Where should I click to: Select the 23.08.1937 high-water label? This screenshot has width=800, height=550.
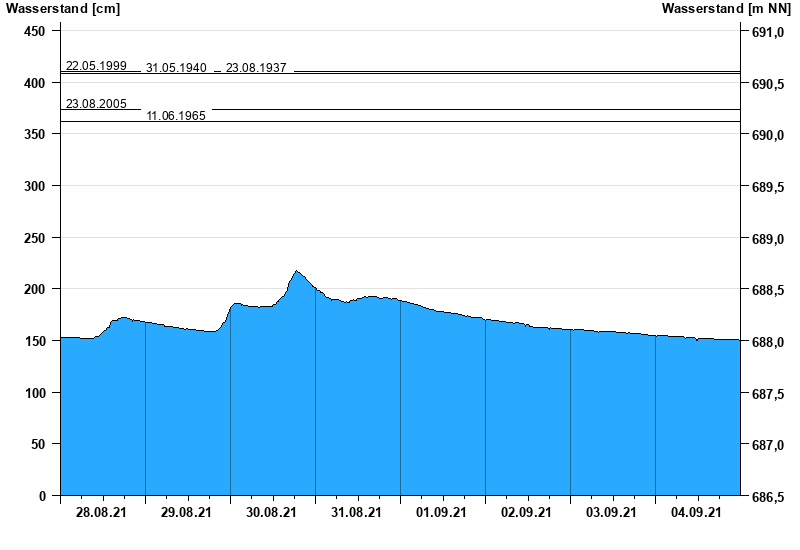(x=256, y=68)
